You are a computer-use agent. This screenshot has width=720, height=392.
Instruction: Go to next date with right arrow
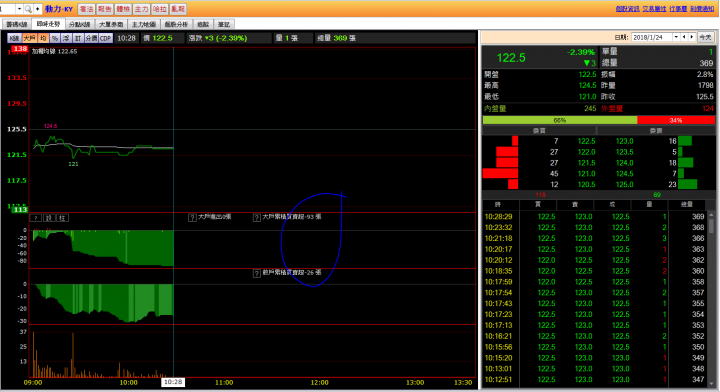click(x=692, y=37)
